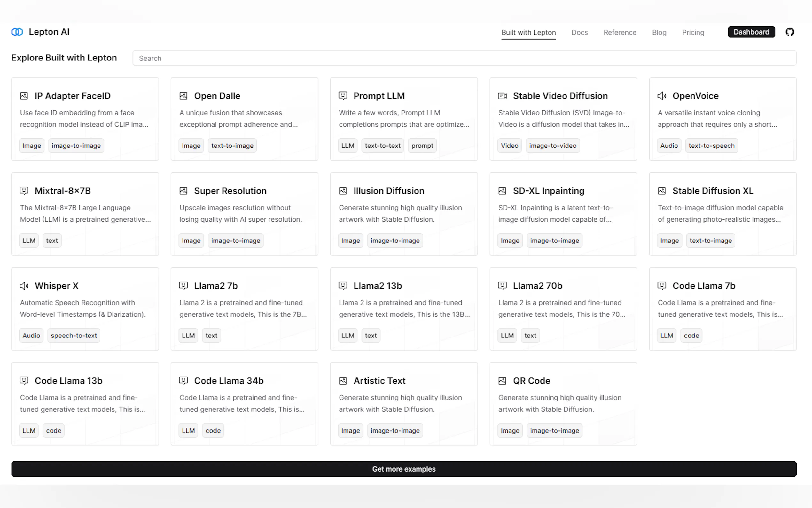Click the speech-to-text tag on Whisper X

[x=74, y=335]
